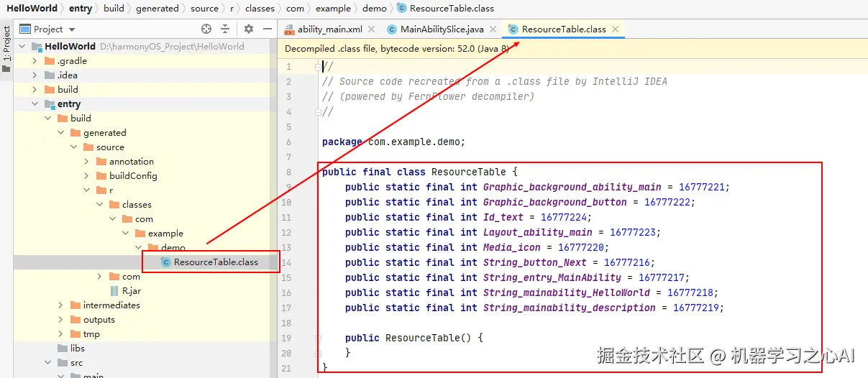
Task: Click the Id_text field name
Action: click(x=503, y=217)
